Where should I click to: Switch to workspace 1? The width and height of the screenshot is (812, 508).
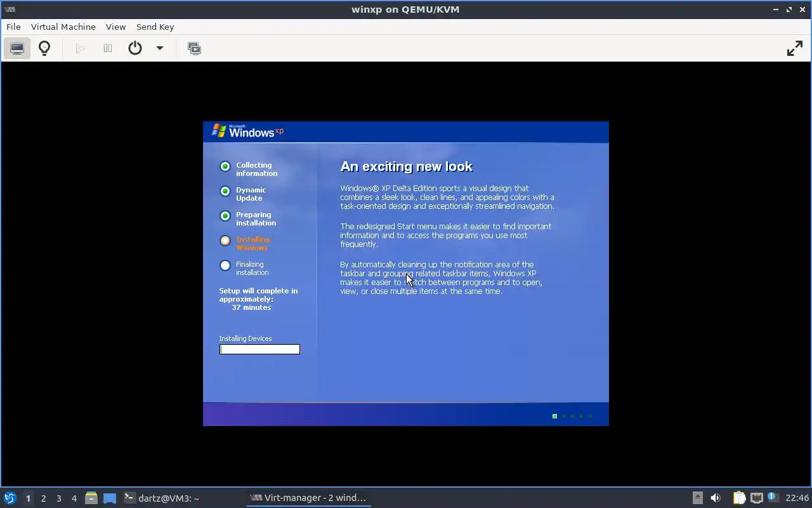28,498
